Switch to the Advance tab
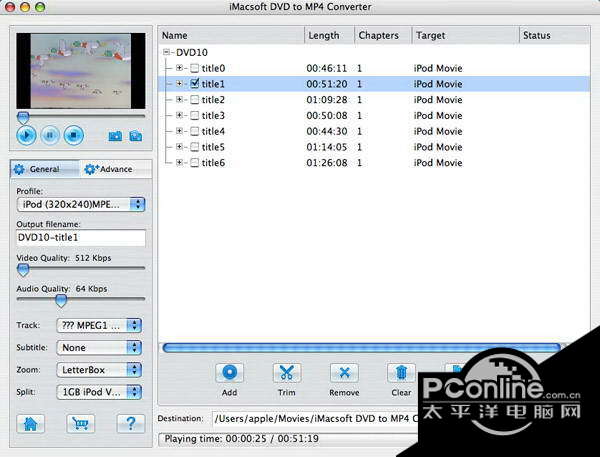600x457 pixels. click(x=116, y=169)
